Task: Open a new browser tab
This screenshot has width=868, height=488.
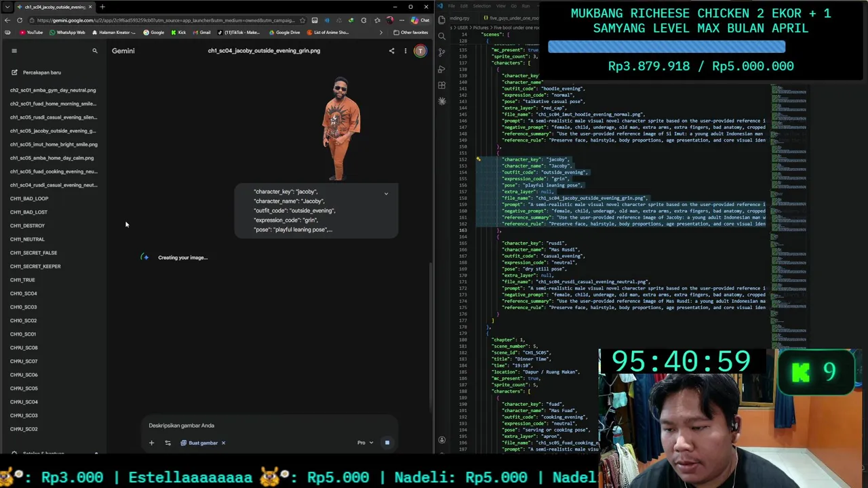Action: tap(102, 7)
